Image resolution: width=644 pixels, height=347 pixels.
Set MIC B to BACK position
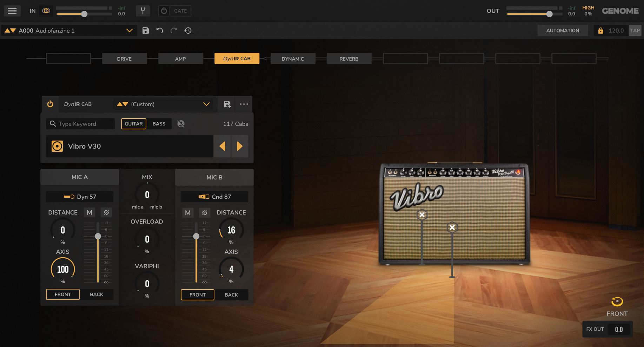click(x=231, y=295)
